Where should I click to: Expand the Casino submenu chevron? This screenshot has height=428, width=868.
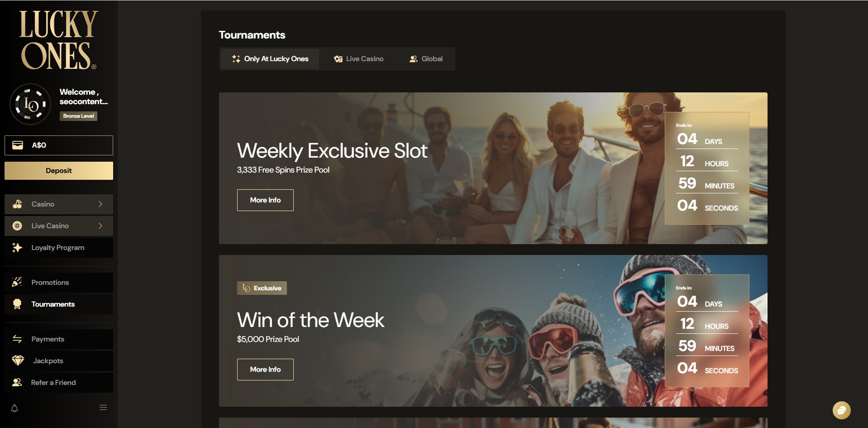point(100,204)
